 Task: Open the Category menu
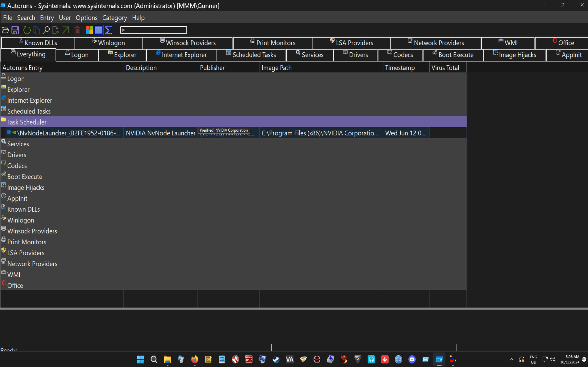click(114, 18)
